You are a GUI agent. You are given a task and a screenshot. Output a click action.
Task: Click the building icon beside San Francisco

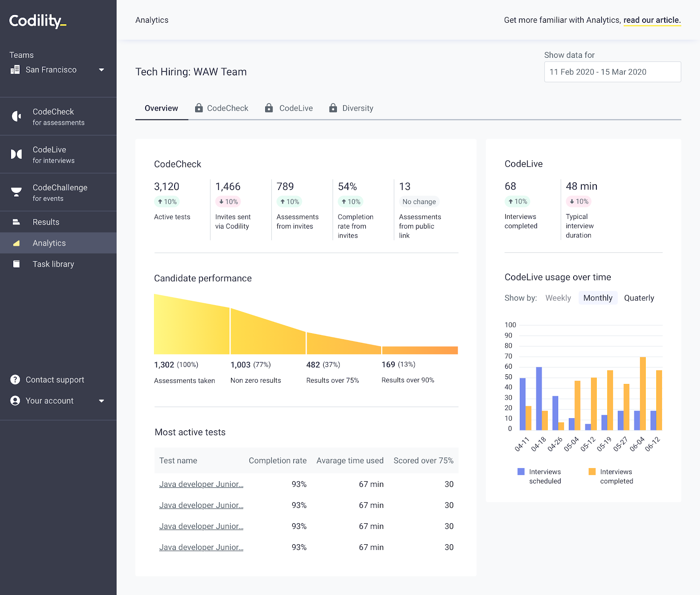[15, 70]
